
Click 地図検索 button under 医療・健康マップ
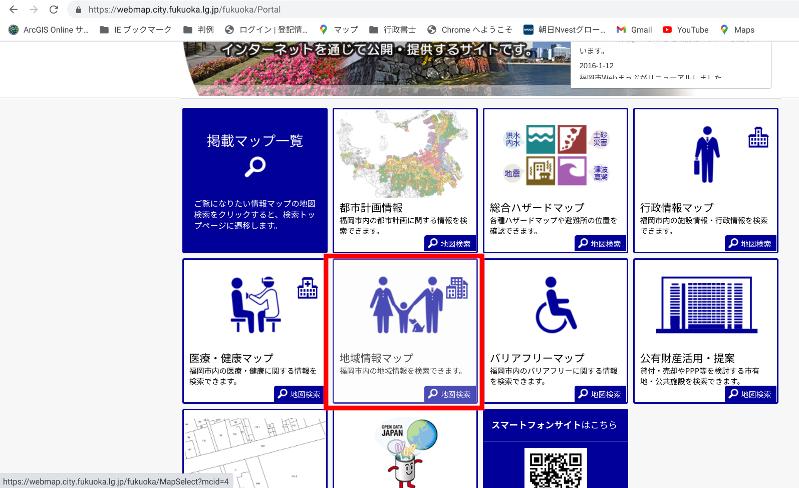click(300, 394)
